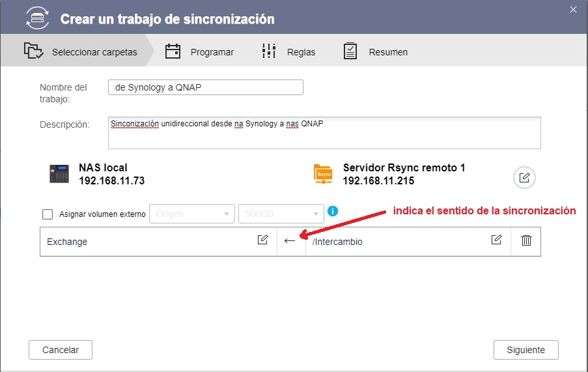Viewport: 588px width, 372px height.
Task: Click the local NAS device icon
Action: pos(59,174)
